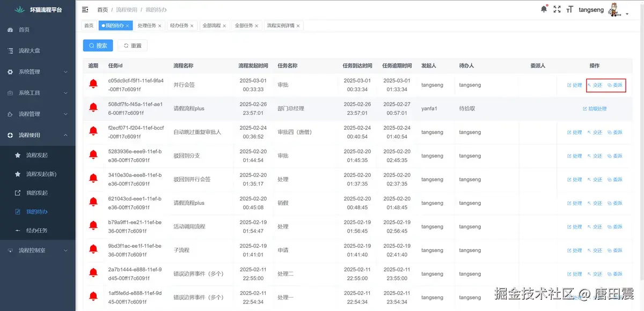The height and width of the screenshot is (311, 644).
Task: Click the 重置 reset button
Action: [x=133, y=46]
